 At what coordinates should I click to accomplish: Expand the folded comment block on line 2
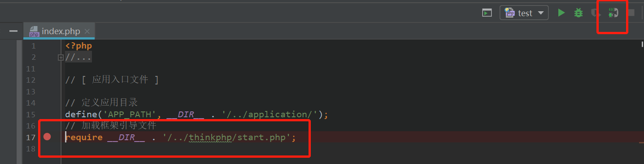click(61, 57)
